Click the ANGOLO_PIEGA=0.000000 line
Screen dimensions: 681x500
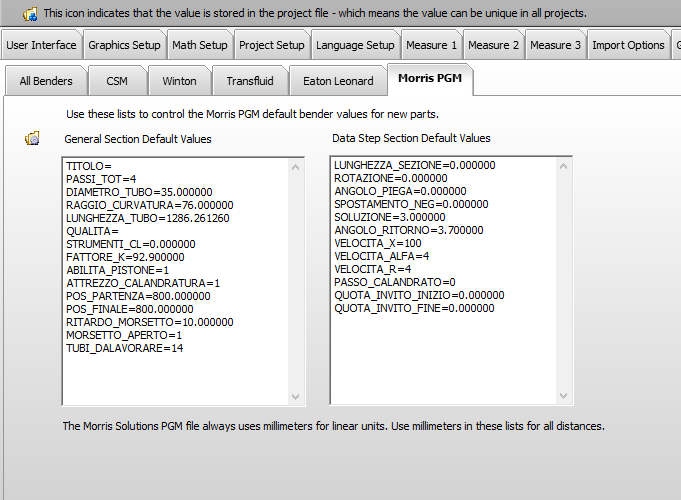coord(400,192)
